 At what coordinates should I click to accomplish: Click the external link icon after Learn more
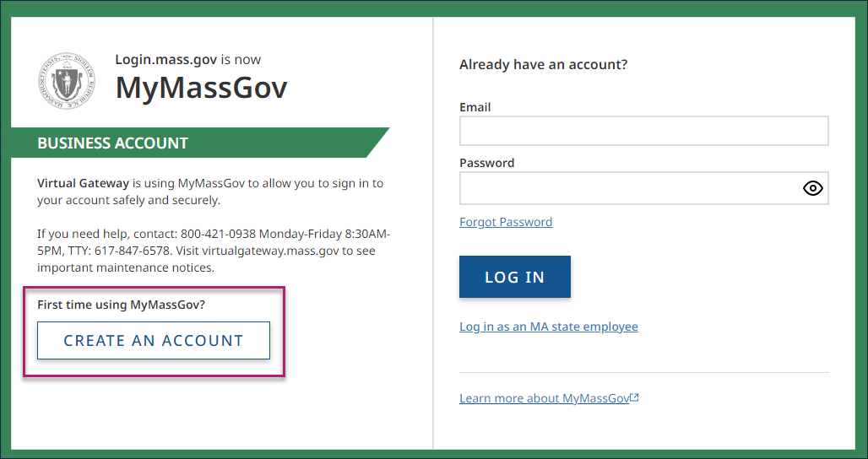coord(635,398)
